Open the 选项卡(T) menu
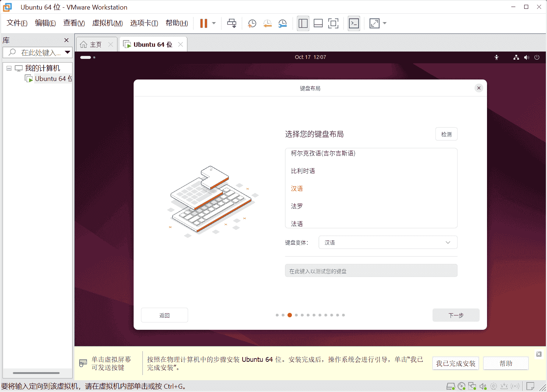The image size is (547, 392). pos(144,23)
